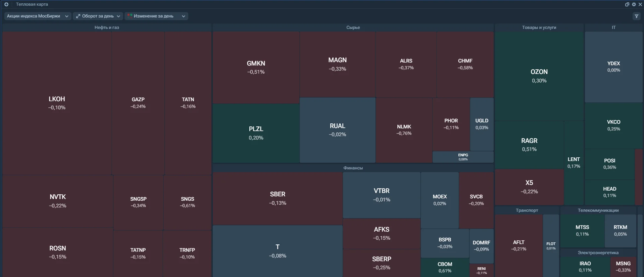Click the OZON tile
This screenshot has height=277, width=644.
click(x=539, y=76)
